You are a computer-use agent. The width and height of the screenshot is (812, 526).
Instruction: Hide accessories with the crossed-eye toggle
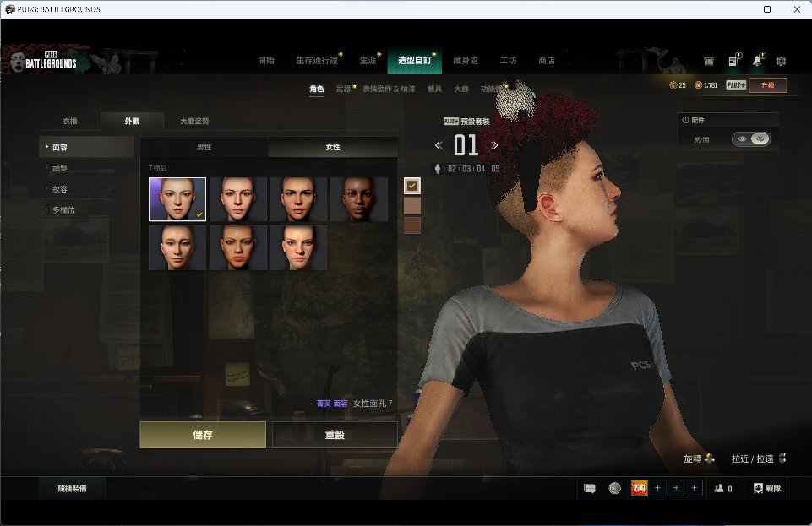click(760, 139)
